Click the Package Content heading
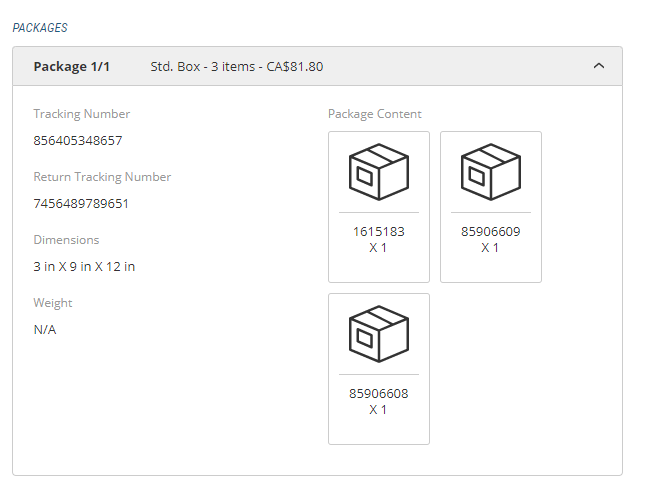The width and height of the screenshot is (646, 484). click(375, 114)
